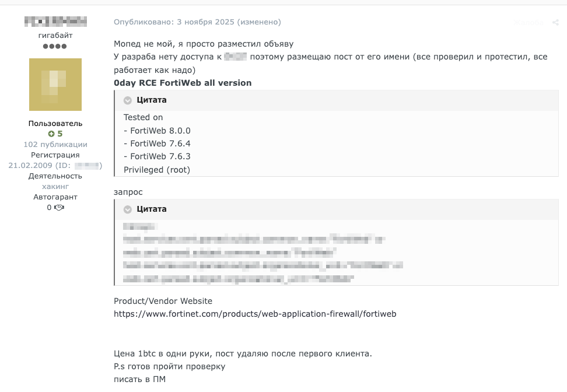The image size is (567, 392).
Task: Collapse the first Цитата block via its chevron
Action: click(x=128, y=100)
